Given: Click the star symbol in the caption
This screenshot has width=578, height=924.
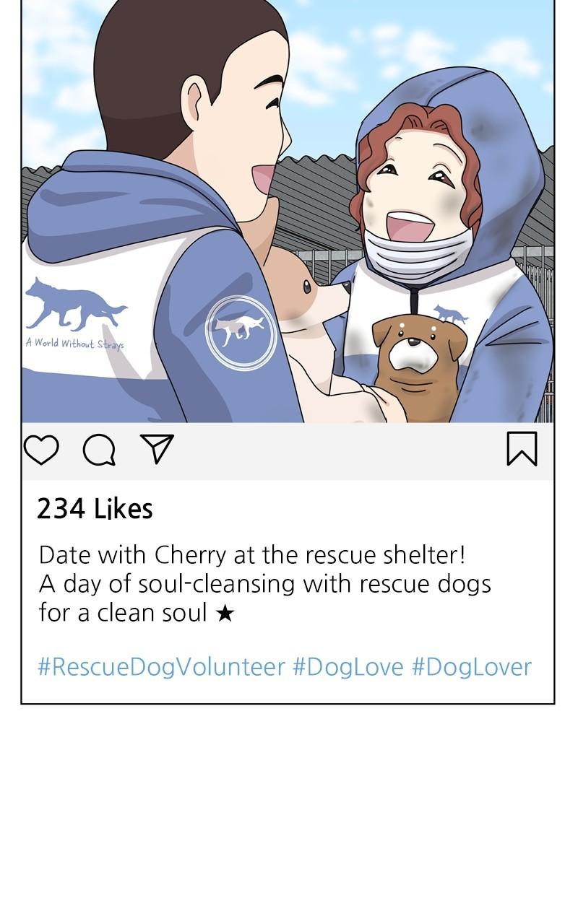Looking at the screenshot, I should coord(225,614).
